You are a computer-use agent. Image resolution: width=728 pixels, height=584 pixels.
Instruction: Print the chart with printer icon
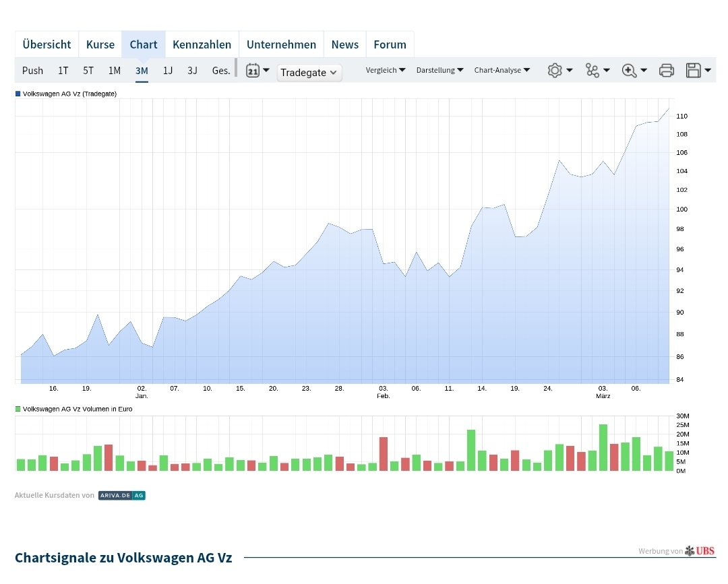point(666,71)
